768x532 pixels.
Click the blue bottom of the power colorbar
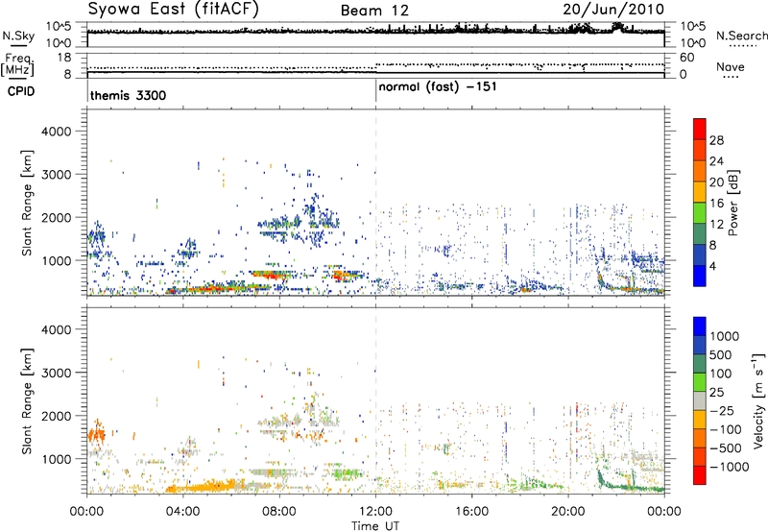(700, 276)
